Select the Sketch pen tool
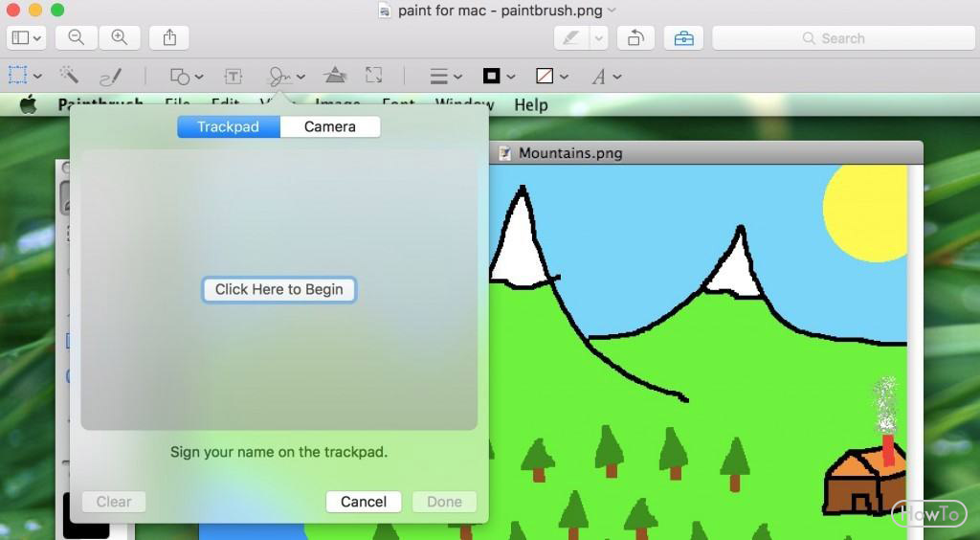 [111, 77]
